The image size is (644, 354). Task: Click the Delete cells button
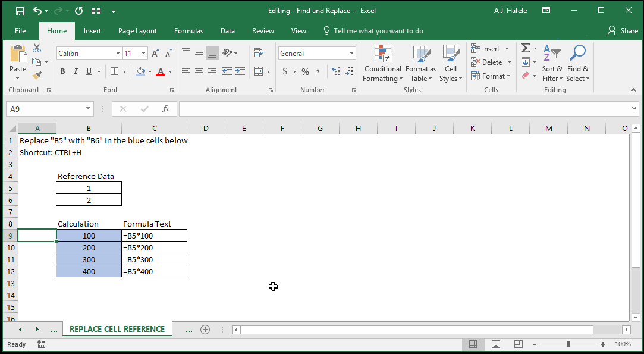coord(491,62)
